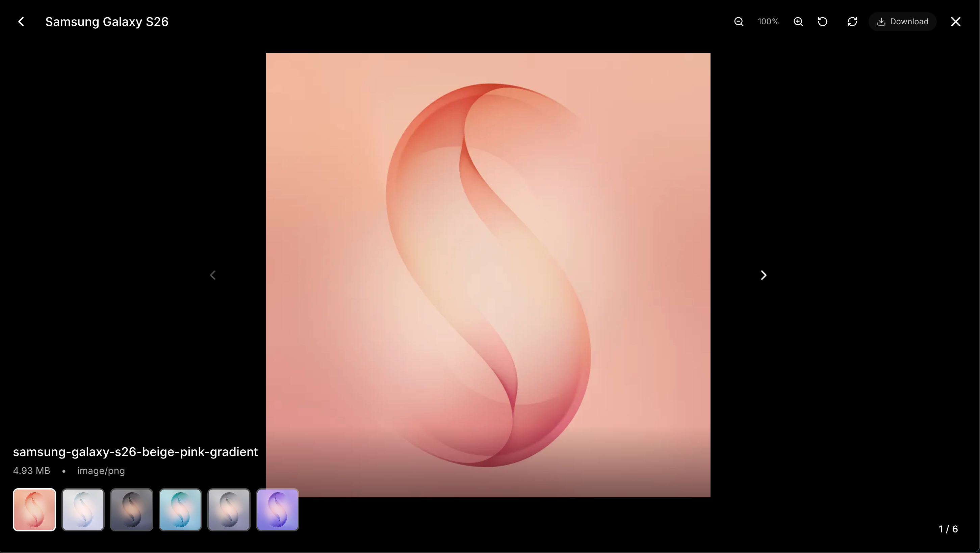This screenshot has width=980, height=553.
Task: Rotate image with counterclockwise arrow icon
Action: tap(822, 22)
